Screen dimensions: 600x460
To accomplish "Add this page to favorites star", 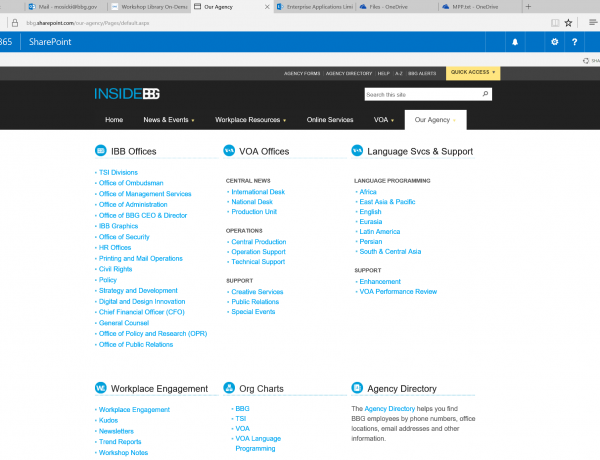I will pyautogui.click(x=568, y=23).
